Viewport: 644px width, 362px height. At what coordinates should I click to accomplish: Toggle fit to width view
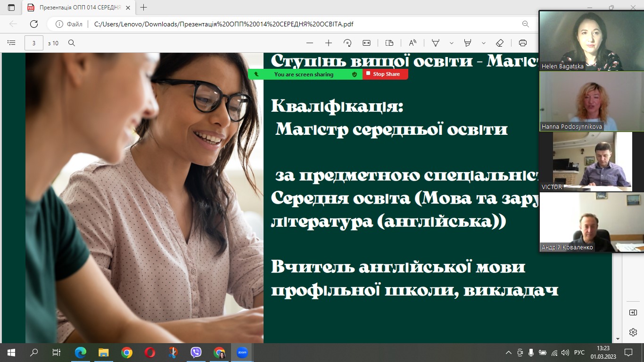pos(366,43)
